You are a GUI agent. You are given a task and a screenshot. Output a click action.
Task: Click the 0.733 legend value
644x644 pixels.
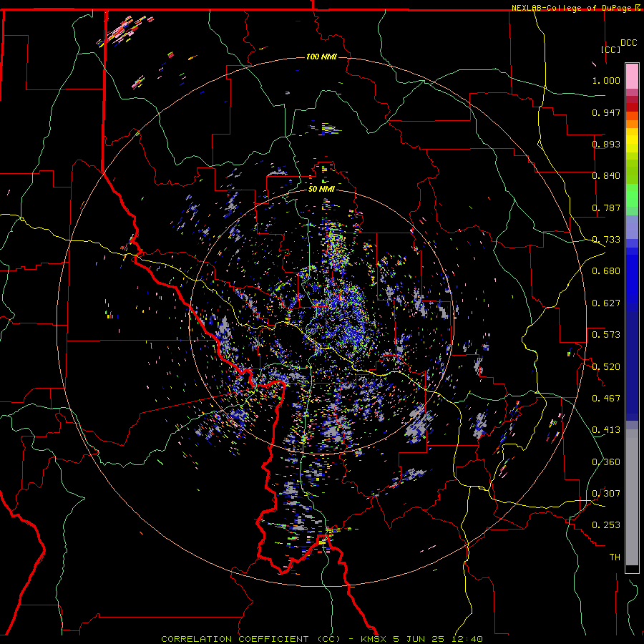tap(606, 240)
